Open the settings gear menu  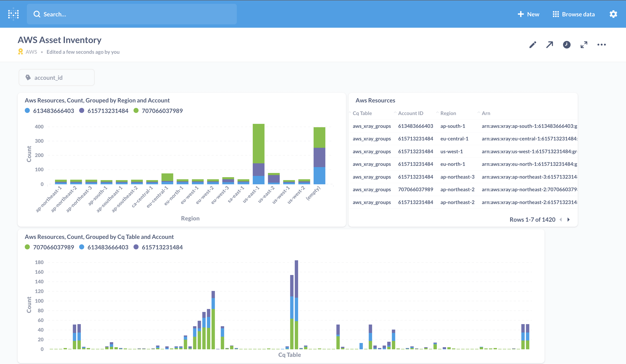coord(613,14)
